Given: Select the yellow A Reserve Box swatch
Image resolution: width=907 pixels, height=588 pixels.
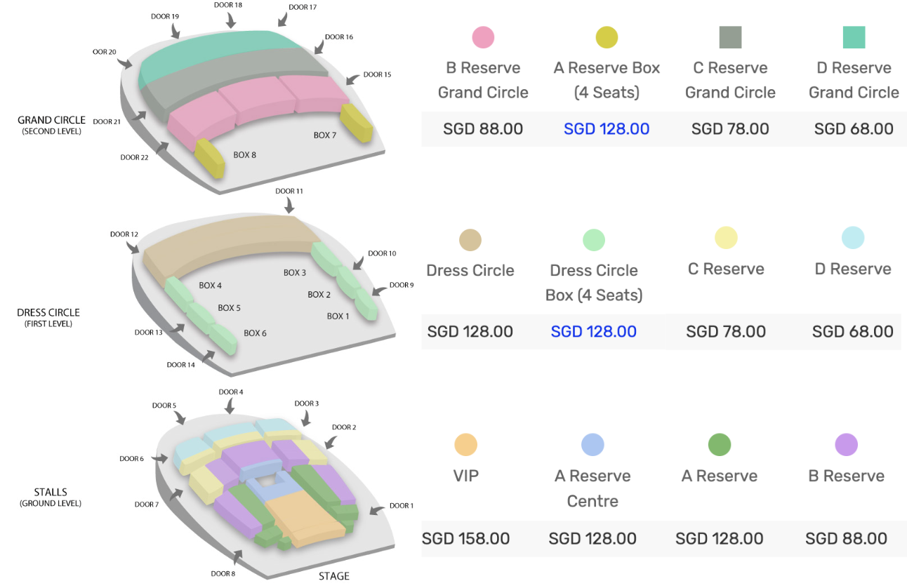Looking at the screenshot, I should coord(607,37).
